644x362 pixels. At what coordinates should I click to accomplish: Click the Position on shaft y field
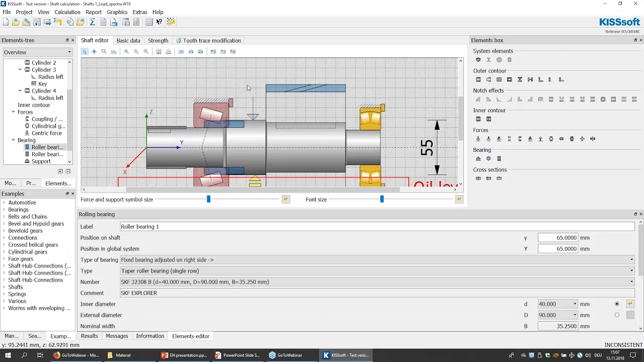[558, 238]
